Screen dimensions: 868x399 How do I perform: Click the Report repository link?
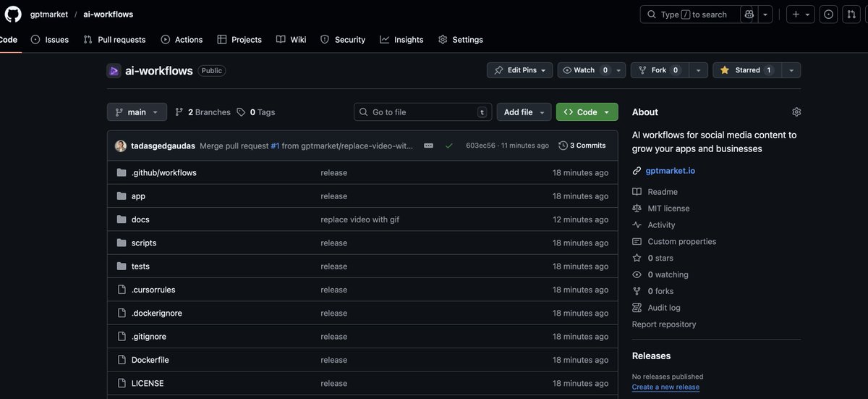point(664,324)
